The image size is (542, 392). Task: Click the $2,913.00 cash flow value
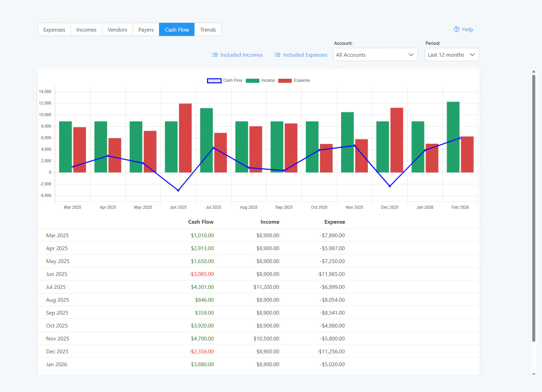[202, 248]
